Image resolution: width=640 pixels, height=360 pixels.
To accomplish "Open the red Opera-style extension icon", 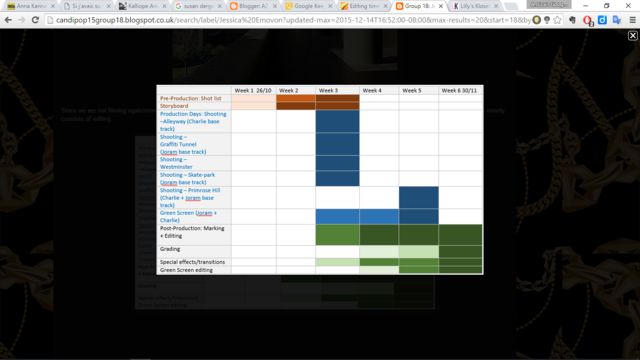I will click(587, 20).
